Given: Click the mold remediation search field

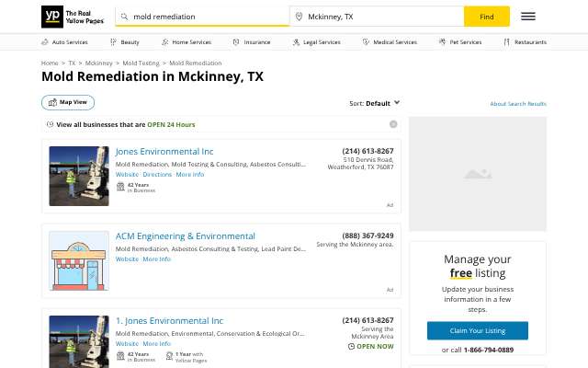Looking at the screenshot, I should pos(202,17).
